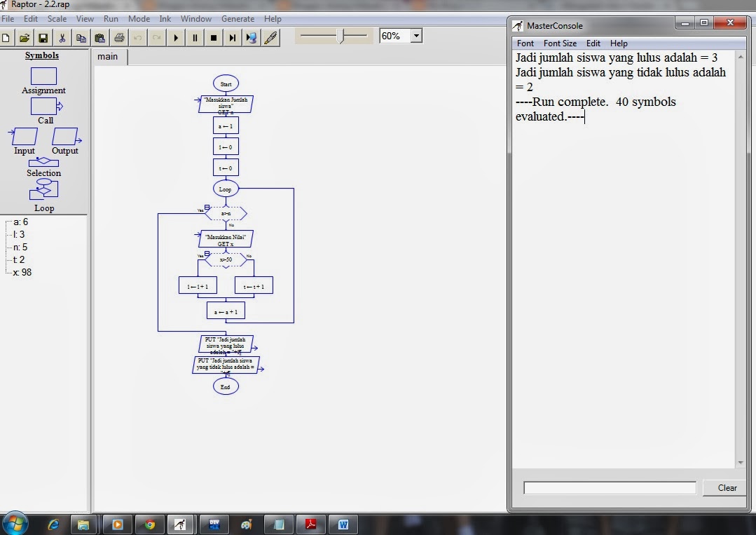Select variable 'l: 3' in watch list

(x=19, y=234)
